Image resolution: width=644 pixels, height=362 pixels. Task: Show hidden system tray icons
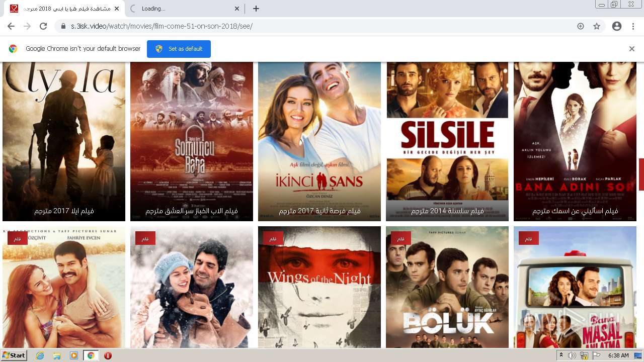click(x=561, y=355)
